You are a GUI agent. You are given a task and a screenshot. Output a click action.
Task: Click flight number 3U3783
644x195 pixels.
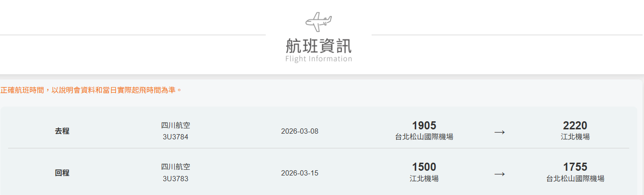[x=176, y=179]
